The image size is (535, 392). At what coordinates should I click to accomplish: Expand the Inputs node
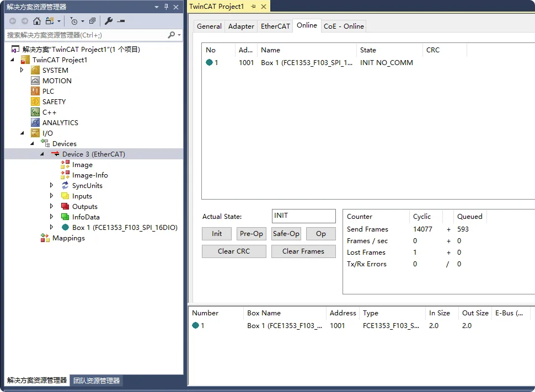tap(51, 196)
